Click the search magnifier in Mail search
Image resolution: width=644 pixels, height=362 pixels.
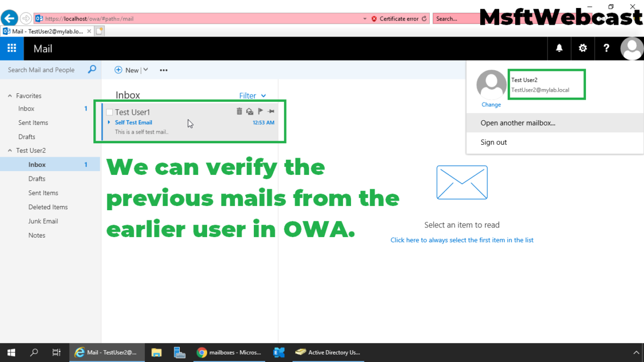92,70
